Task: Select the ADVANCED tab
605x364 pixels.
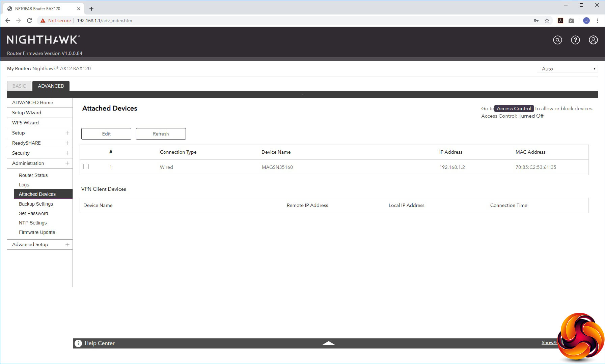Action: click(51, 86)
